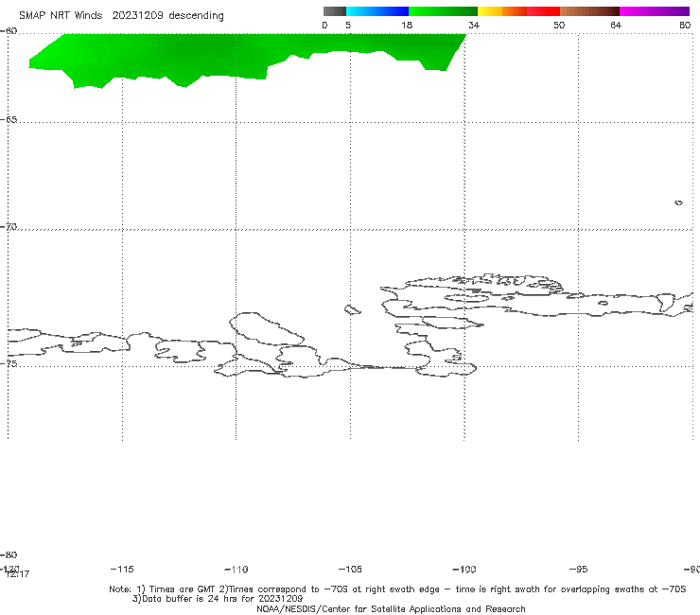Click the small island outline at the right edge
Viewport: 700px width, 615px height.
pyautogui.click(x=678, y=202)
